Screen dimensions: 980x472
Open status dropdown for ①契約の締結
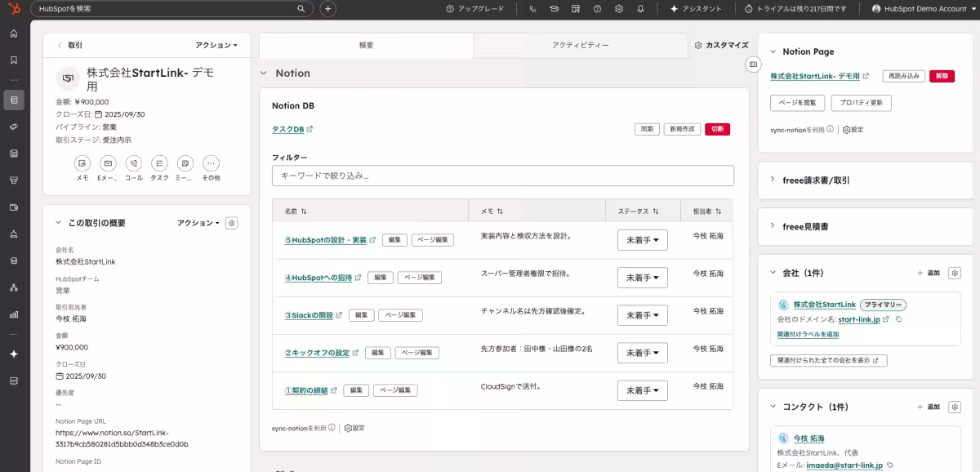[643, 390]
